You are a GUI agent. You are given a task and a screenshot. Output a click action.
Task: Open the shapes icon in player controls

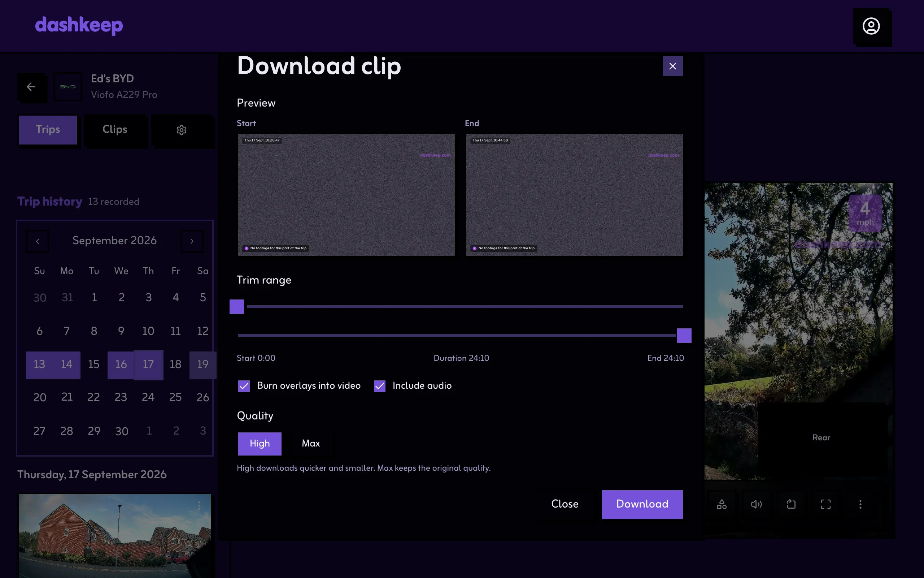click(722, 504)
